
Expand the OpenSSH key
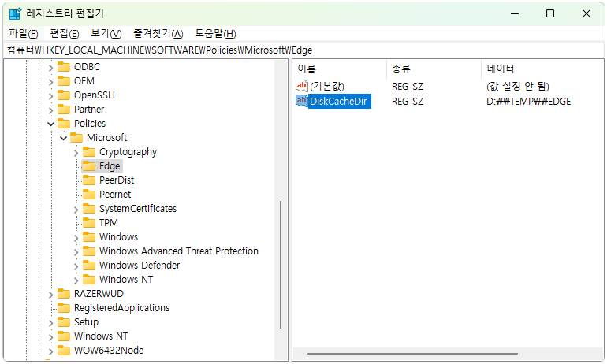point(50,96)
